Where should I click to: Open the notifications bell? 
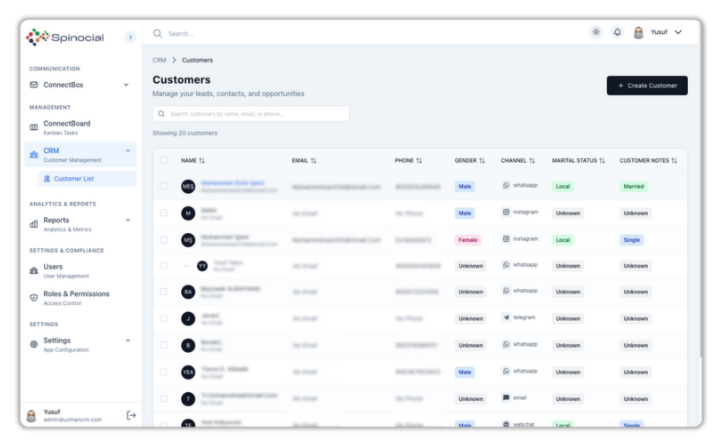pyautogui.click(x=617, y=32)
